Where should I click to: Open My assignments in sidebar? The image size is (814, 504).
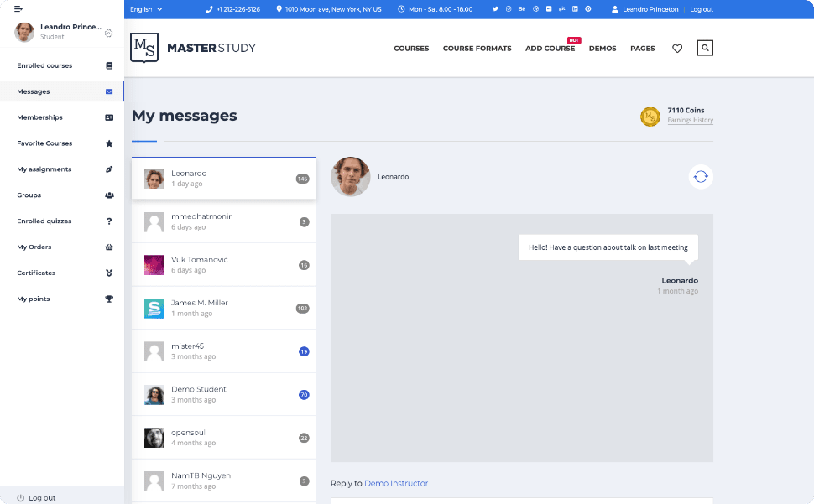tap(44, 169)
